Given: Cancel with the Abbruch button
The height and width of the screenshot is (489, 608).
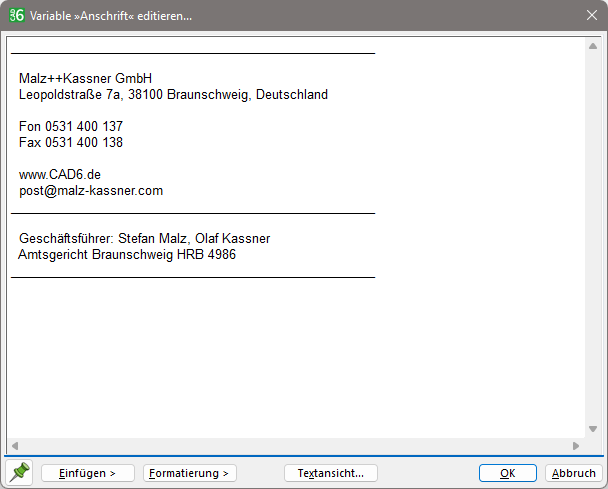Looking at the screenshot, I should (573, 473).
